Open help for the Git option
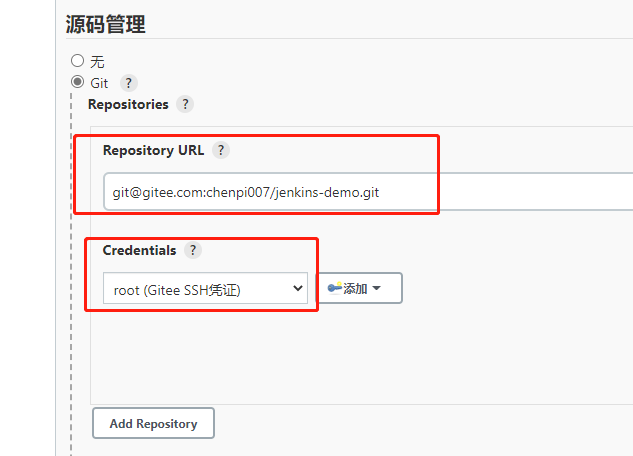The image size is (633, 456). [x=129, y=83]
